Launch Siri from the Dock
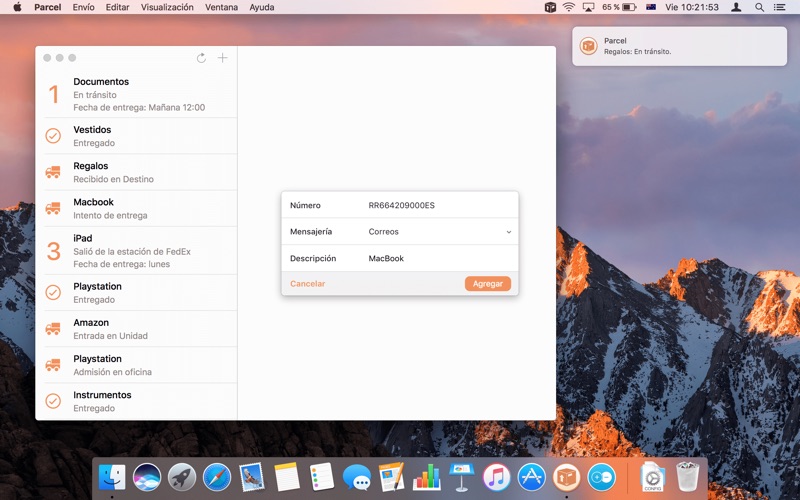The width and height of the screenshot is (800, 500). [x=147, y=478]
